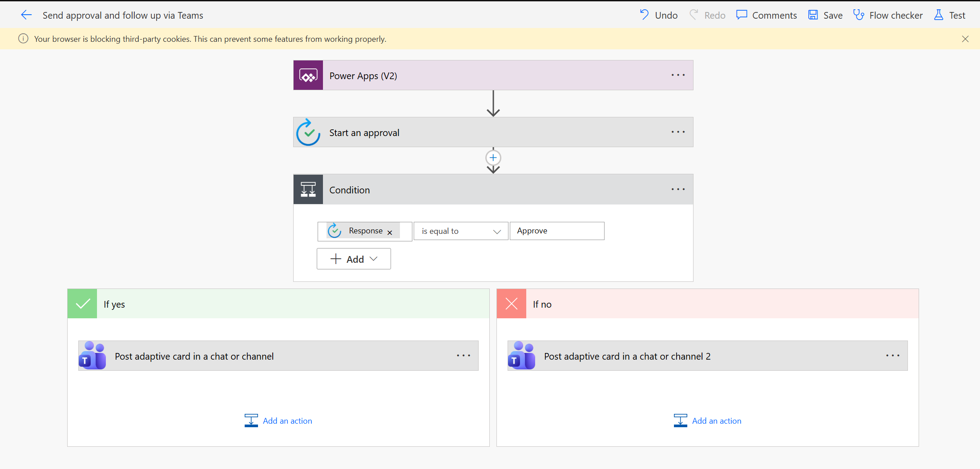The width and height of the screenshot is (980, 469).
Task: Click the Teams icon on Post adaptive card
Action: coord(92,356)
